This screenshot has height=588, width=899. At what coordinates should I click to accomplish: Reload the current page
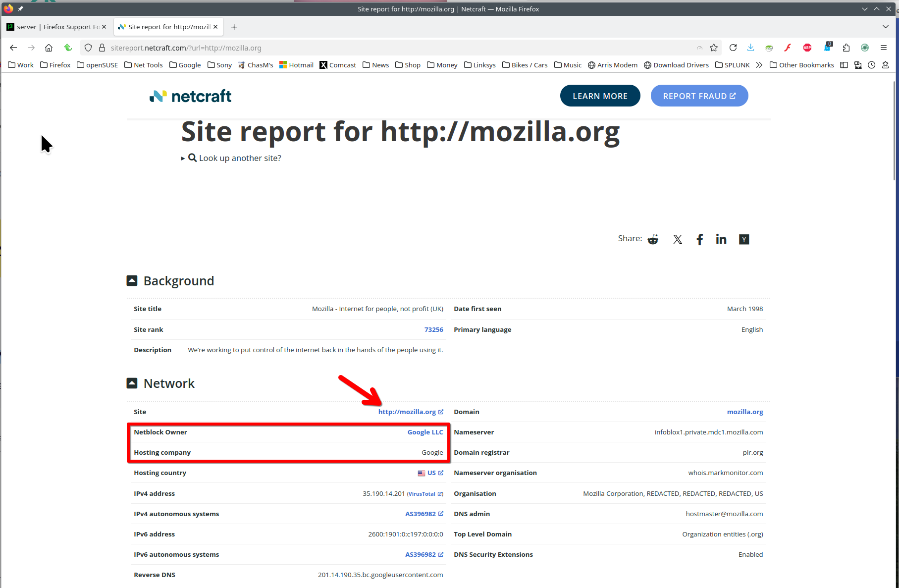coord(733,48)
